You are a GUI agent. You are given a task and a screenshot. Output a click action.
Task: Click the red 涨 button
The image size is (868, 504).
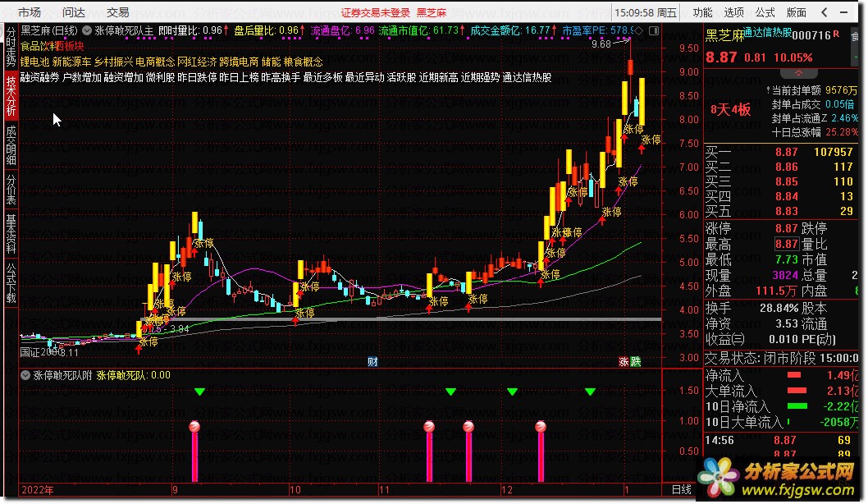pos(624,362)
